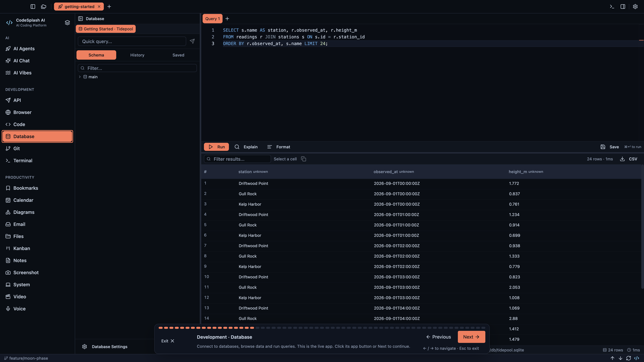The height and width of the screenshot is (362, 644).
Task: Focus the Filter results field
Action: pos(237,159)
